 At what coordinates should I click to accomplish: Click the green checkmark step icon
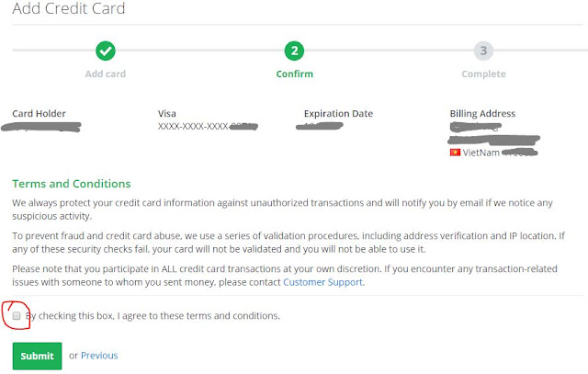106,51
